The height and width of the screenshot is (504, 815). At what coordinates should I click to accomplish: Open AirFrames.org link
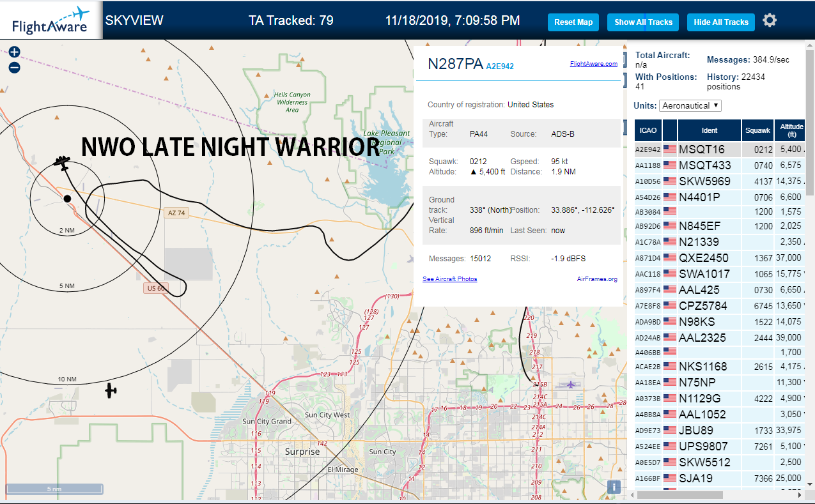tap(597, 279)
